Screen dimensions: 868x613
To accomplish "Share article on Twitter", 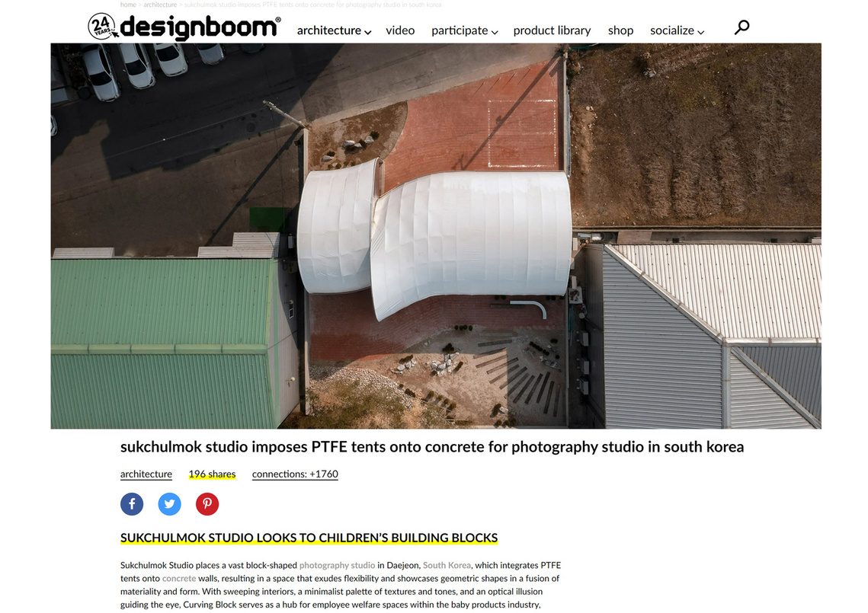I will pyautogui.click(x=169, y=504).
